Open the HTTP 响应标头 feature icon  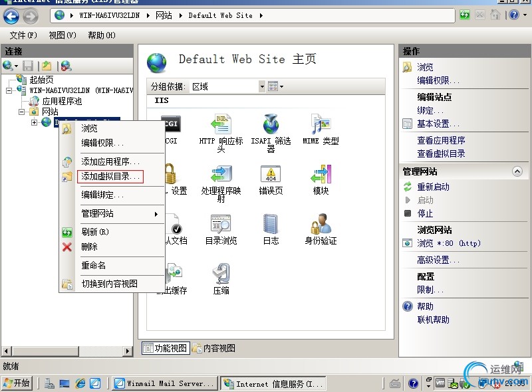pos(221,124)
